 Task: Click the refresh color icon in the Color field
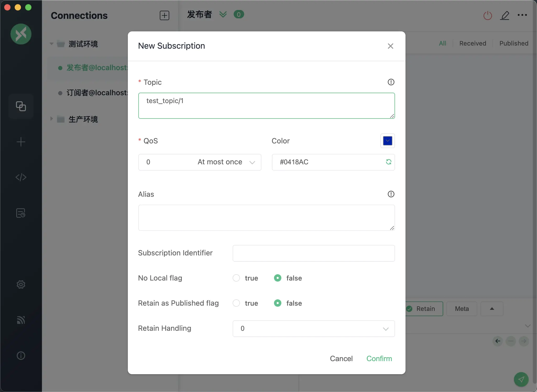click(x=388, y=162)
